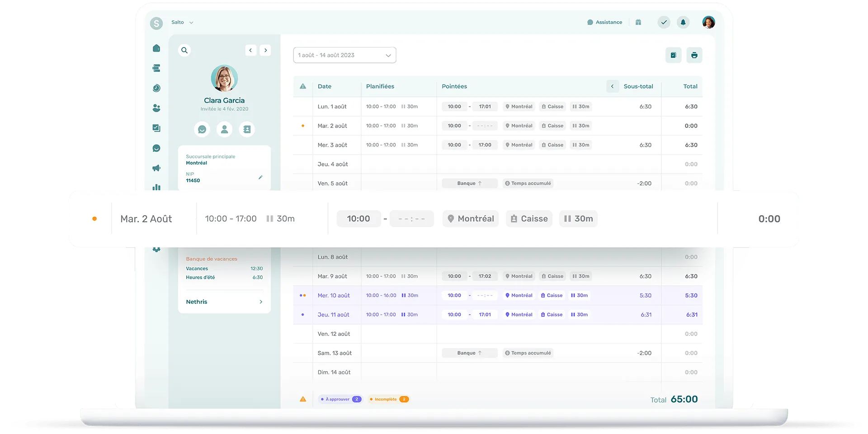Click the Assistance link
The height and width of the screenshot is (434, 868).
pyautogui.click(x=604, y=22)
